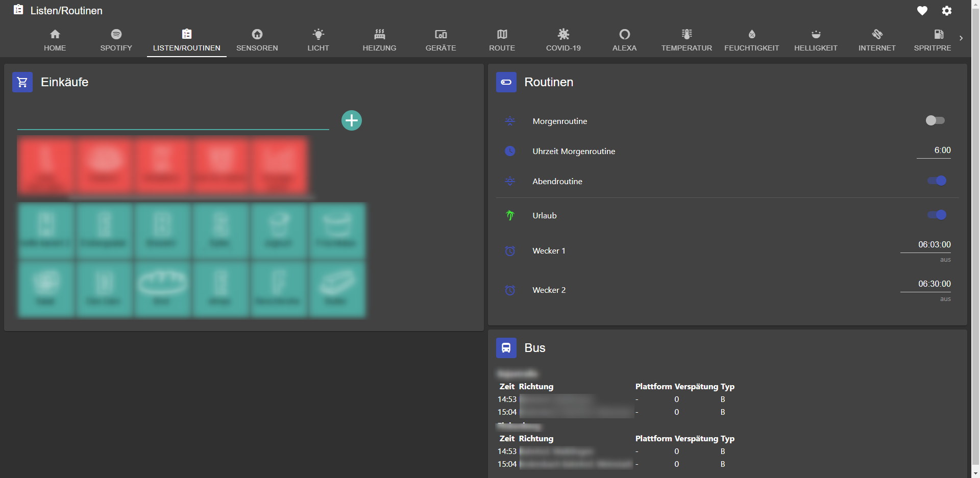Image resolution: width=980 pixels, height=478 pixels.
Task: Add item with the plus button
Action: 351,120
